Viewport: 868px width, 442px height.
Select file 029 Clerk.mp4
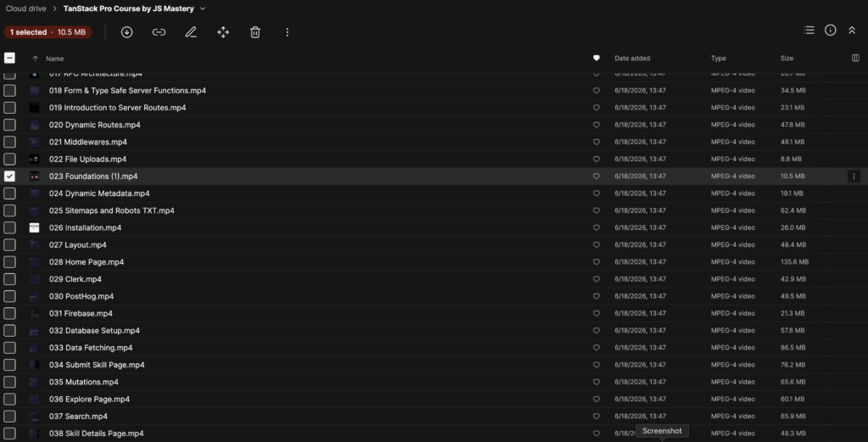pos(75,279)
